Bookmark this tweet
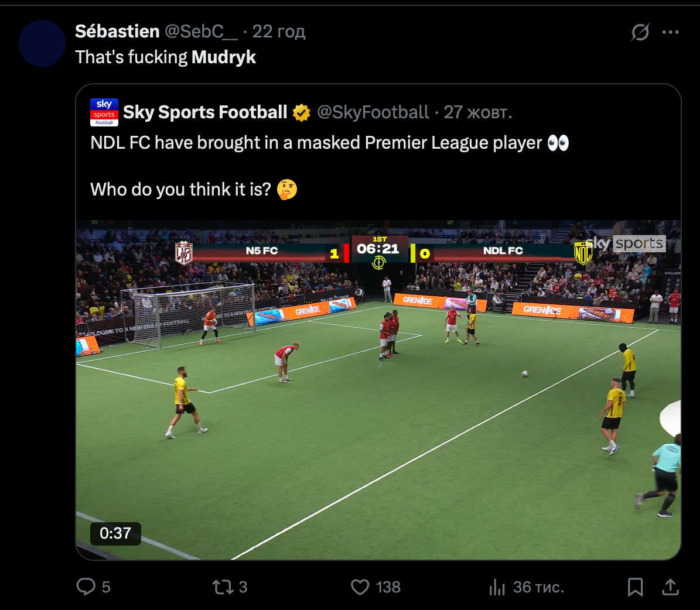The height and width of the screenshot is (610, 700). [x=635, y=587]
